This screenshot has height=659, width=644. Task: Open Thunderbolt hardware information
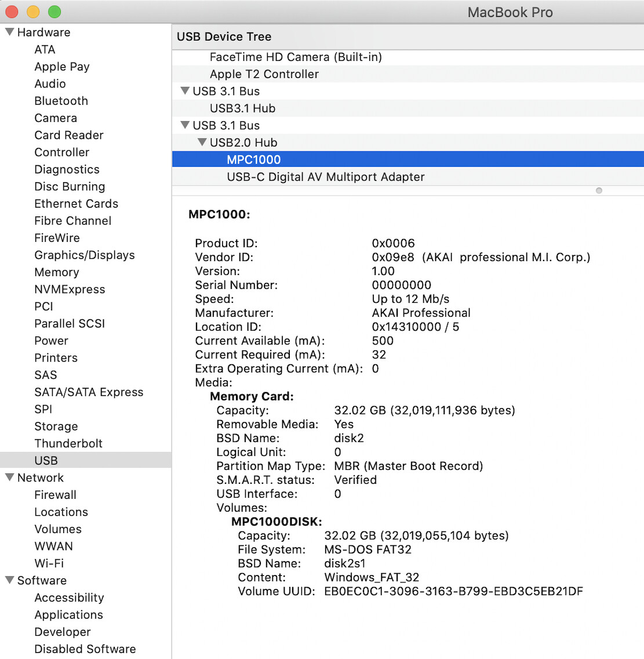tap(68, 443)
